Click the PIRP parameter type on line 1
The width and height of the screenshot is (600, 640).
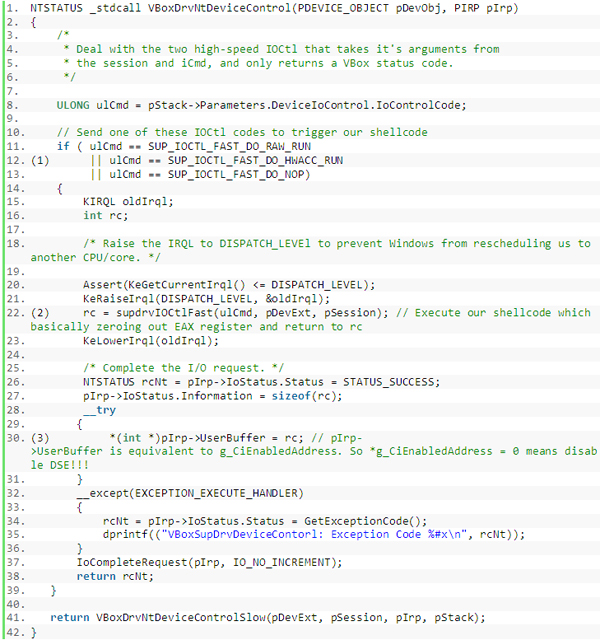point(467,8)
